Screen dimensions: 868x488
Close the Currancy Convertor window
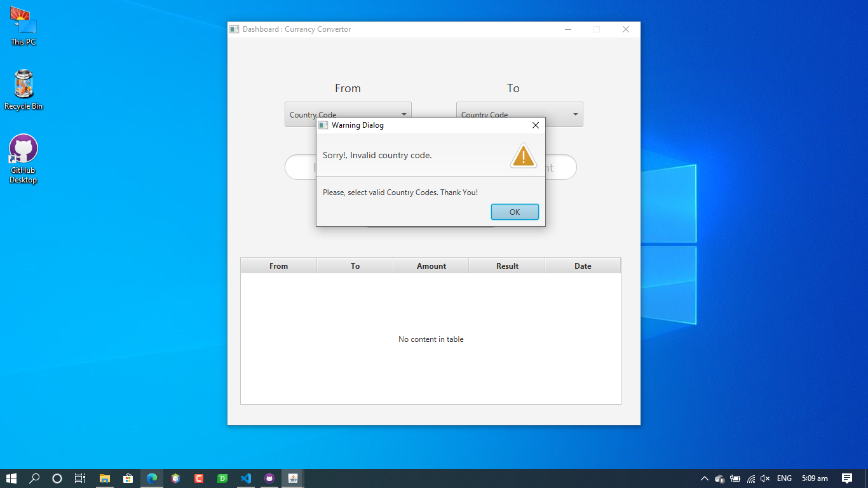click(626, 29)
